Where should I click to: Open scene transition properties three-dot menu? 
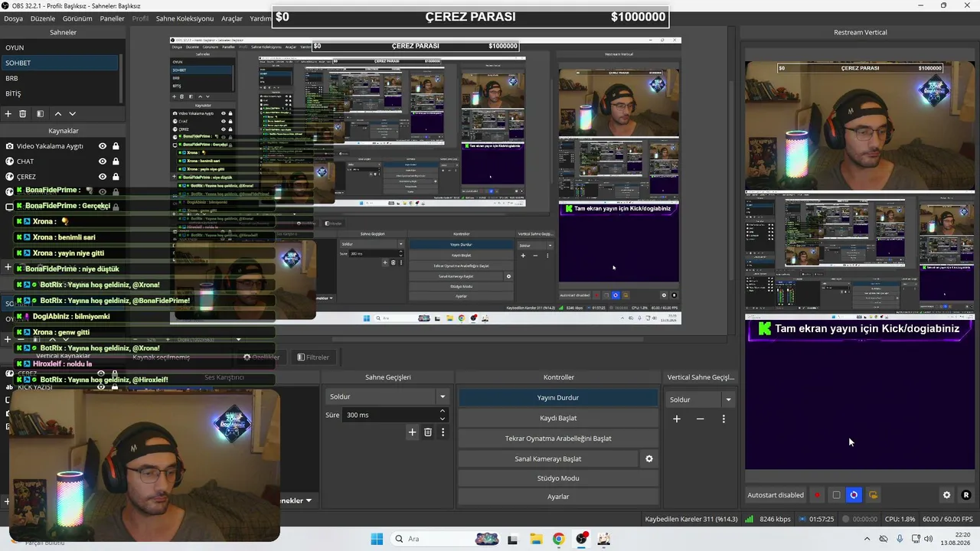443,432
